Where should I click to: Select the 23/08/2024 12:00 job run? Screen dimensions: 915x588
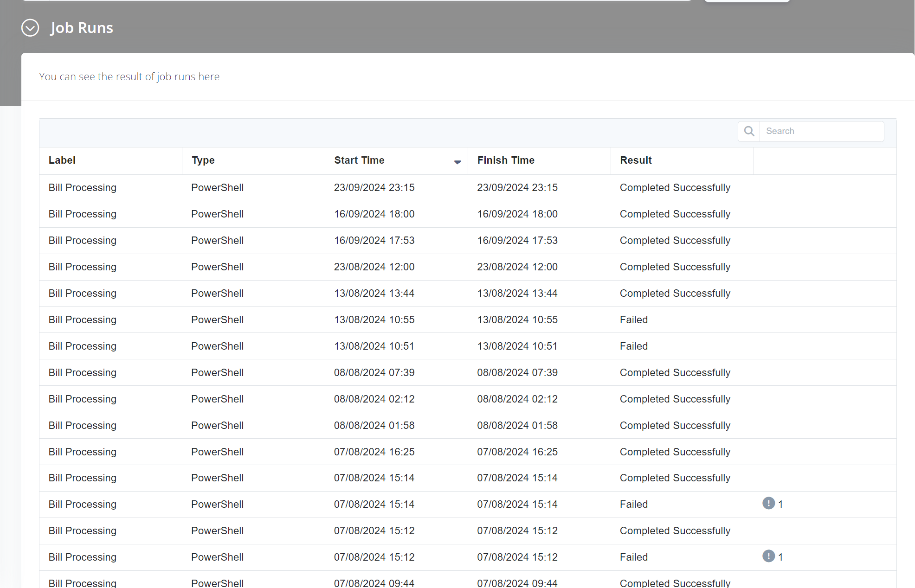point(374,267)
